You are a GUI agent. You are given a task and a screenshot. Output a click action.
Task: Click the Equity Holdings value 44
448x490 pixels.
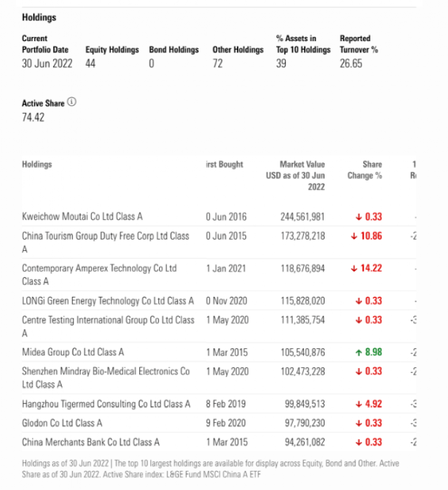pyautogui.click(x=90, y=63)
